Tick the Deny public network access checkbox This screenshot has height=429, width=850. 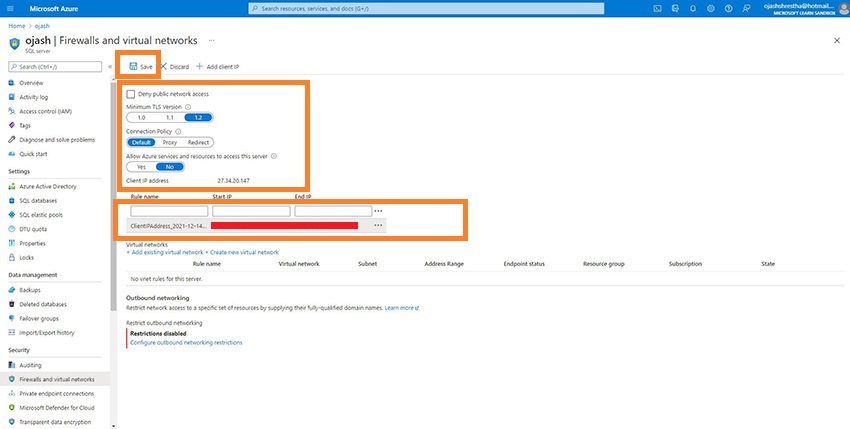(x=131, y=94)
